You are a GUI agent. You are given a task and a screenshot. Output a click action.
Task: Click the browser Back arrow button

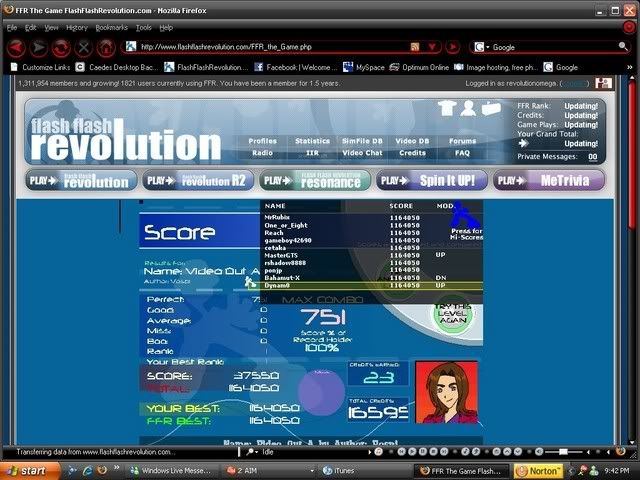(x=15, y=47)
